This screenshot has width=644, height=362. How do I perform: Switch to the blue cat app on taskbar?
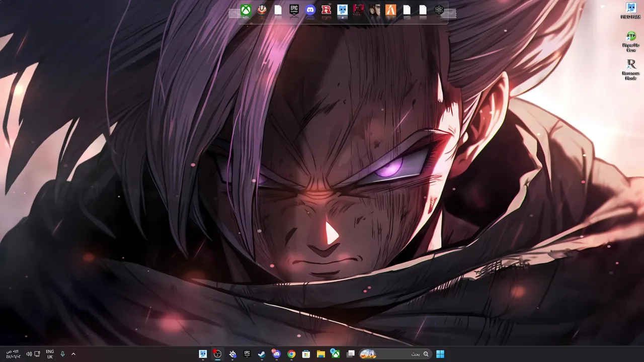203,354
